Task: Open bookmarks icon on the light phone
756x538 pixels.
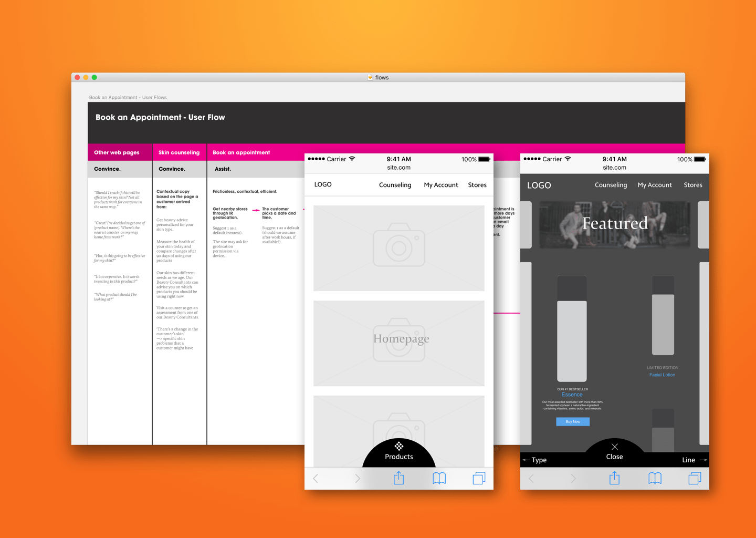Action: pos(439,478)
